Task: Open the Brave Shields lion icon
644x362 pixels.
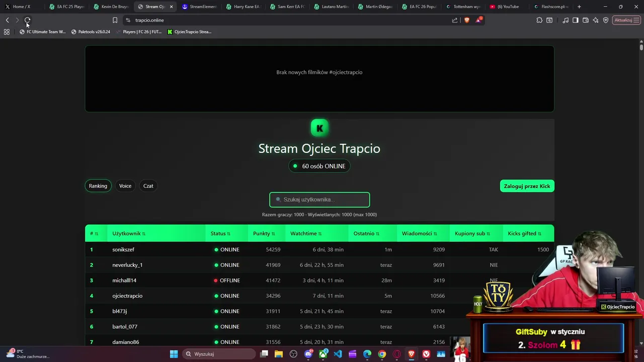Action: 467,20
